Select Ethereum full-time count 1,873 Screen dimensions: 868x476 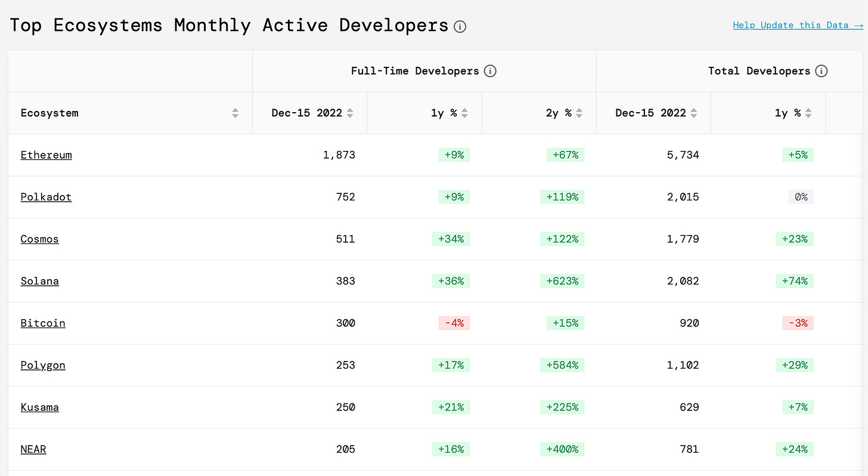(x=339, y=155)
